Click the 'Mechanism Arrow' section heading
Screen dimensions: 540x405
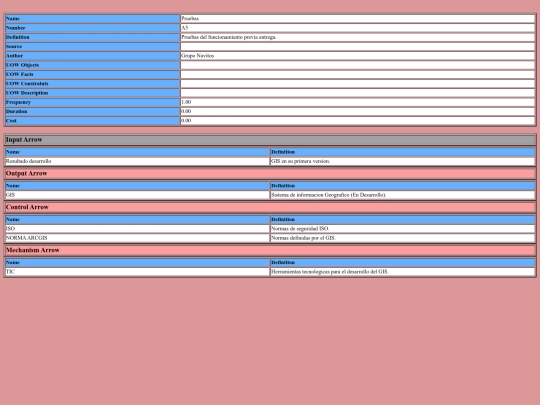tap(33, 250)
